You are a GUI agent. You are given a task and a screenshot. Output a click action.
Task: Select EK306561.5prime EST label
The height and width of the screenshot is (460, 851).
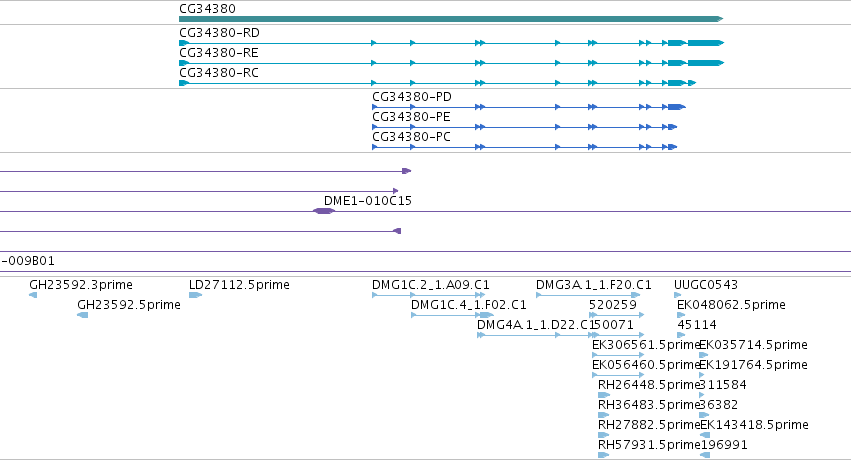646,345
